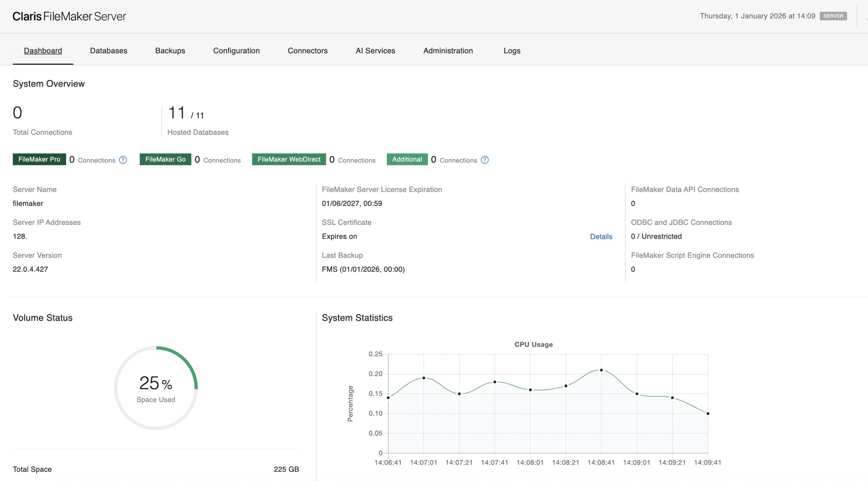Click the CPU Usage data point at 14:07:41

click(x=495, y=382)
